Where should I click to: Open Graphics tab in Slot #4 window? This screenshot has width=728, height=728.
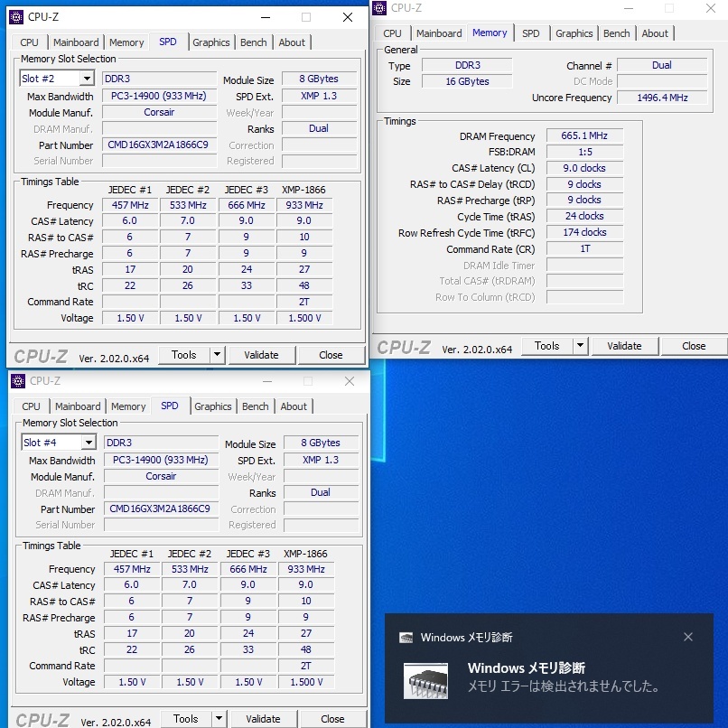pos(213,406)
